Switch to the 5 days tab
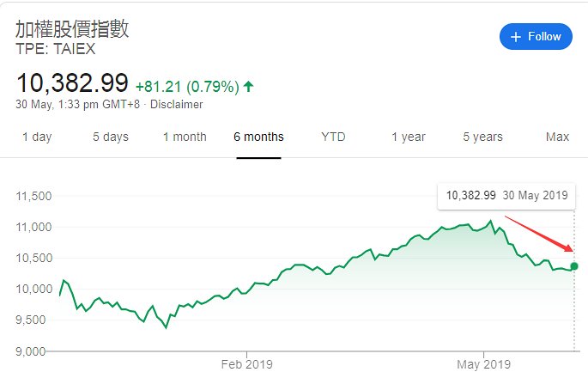This screenshot has height=378, width=588. pyautogui.click(x=111, y=137)
